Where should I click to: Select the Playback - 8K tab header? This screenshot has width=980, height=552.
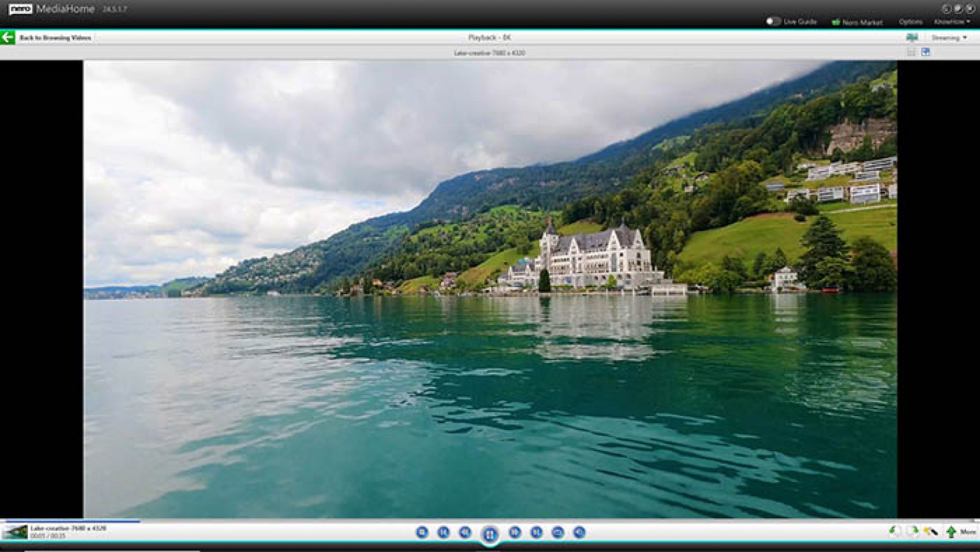click(490, 38)
